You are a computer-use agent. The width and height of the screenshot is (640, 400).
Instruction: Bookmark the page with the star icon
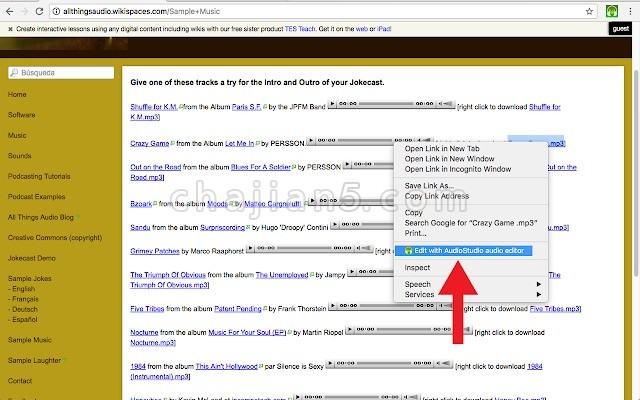pos(590,10)
